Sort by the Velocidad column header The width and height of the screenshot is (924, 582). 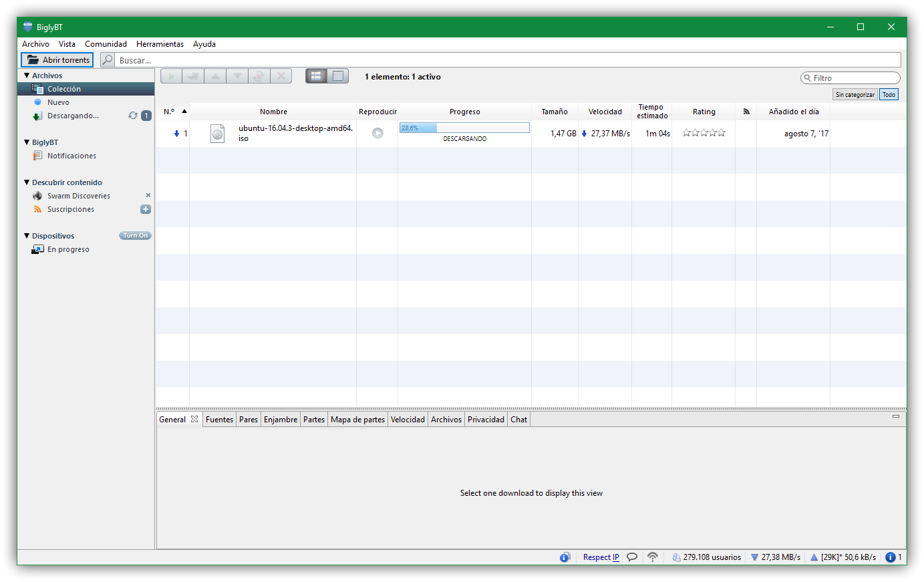pos(605,112)
